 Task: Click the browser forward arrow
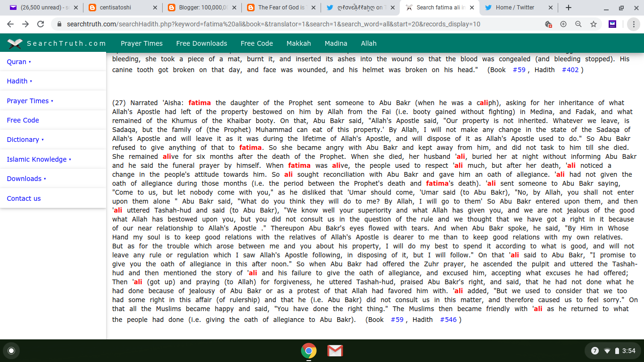[x=25, y=24]
